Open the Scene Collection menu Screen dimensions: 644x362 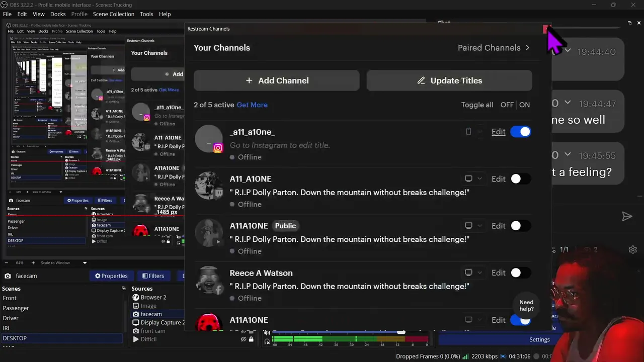tap(114, 14)
